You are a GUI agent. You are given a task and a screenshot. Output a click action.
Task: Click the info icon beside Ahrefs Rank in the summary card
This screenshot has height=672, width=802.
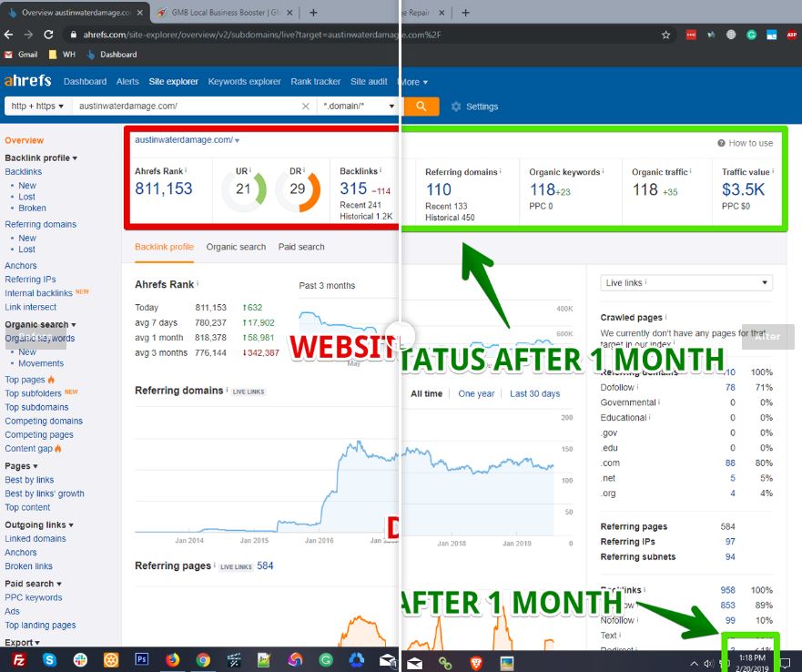pos(186,170)
